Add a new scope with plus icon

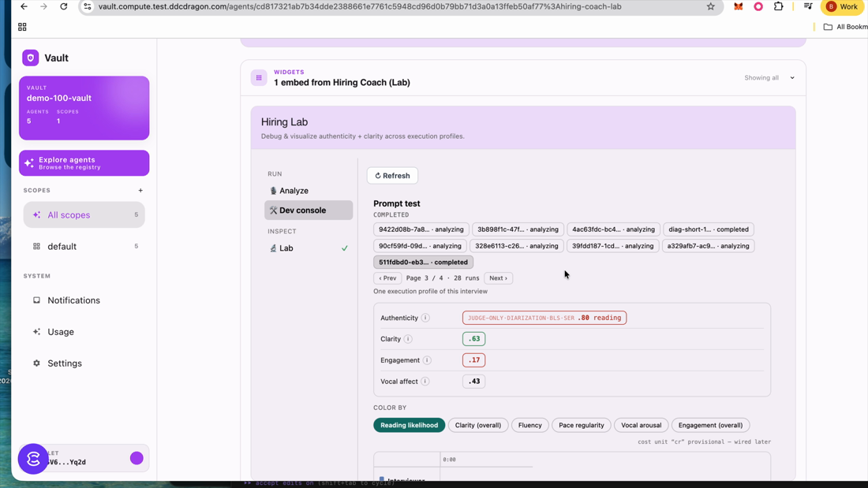point(140,190)
